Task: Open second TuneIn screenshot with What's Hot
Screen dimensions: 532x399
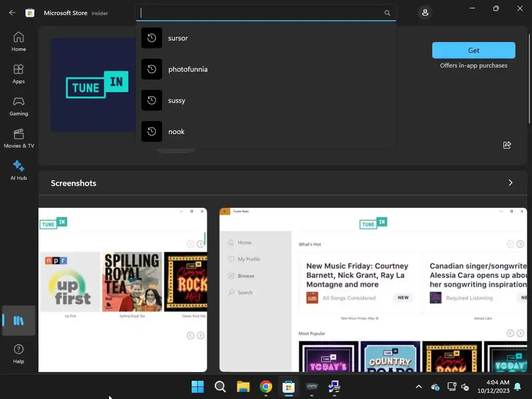Action: click(373, 289)
